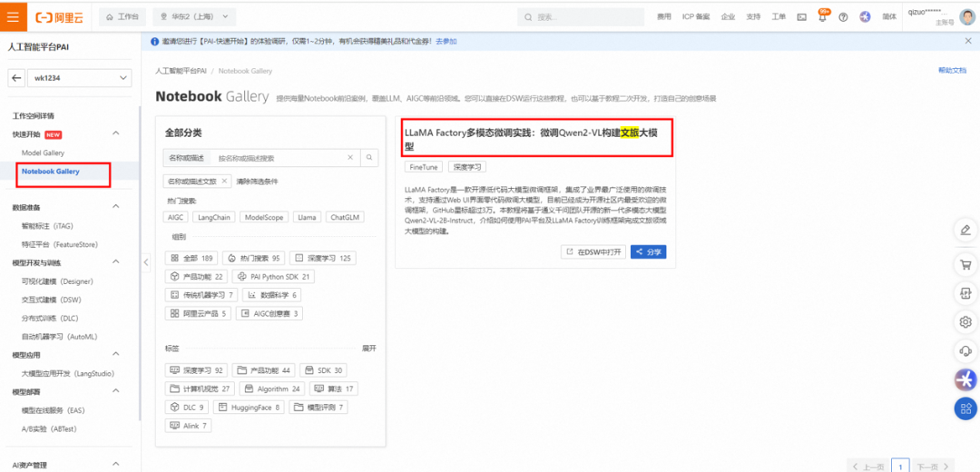The height and width of the screenshot is (472, 980).
Task: Remove the 名称或描述:文旅 filter tag
Action: (x=225, y=182)
